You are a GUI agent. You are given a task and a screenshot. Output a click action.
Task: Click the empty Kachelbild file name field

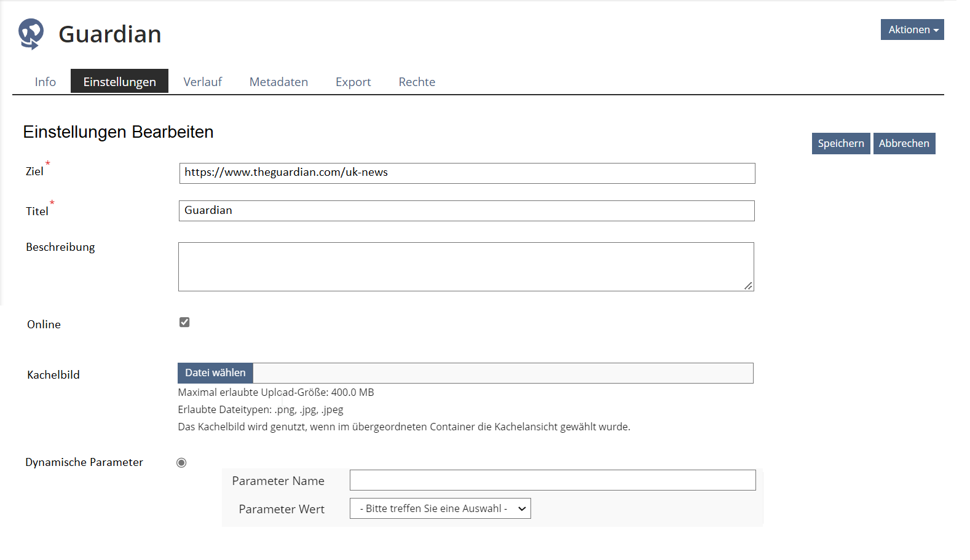(502, 373)
